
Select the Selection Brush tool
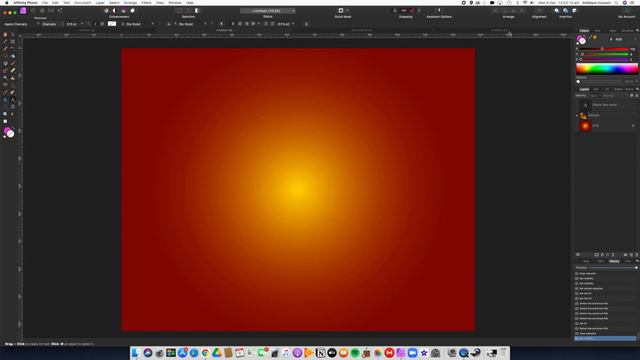click(5, 49)
